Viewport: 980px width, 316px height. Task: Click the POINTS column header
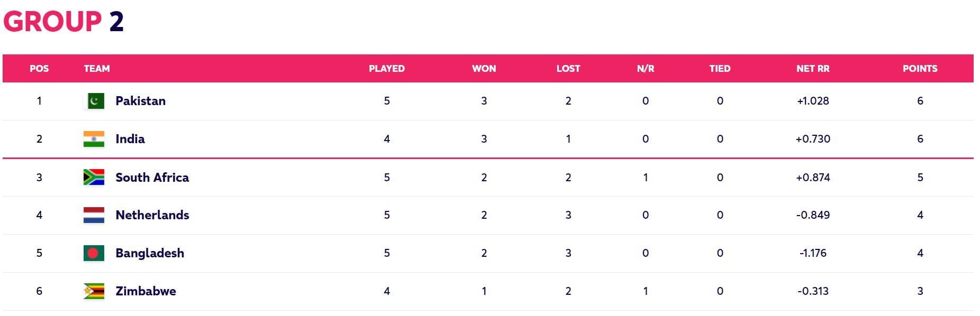[x=920, y=69]
